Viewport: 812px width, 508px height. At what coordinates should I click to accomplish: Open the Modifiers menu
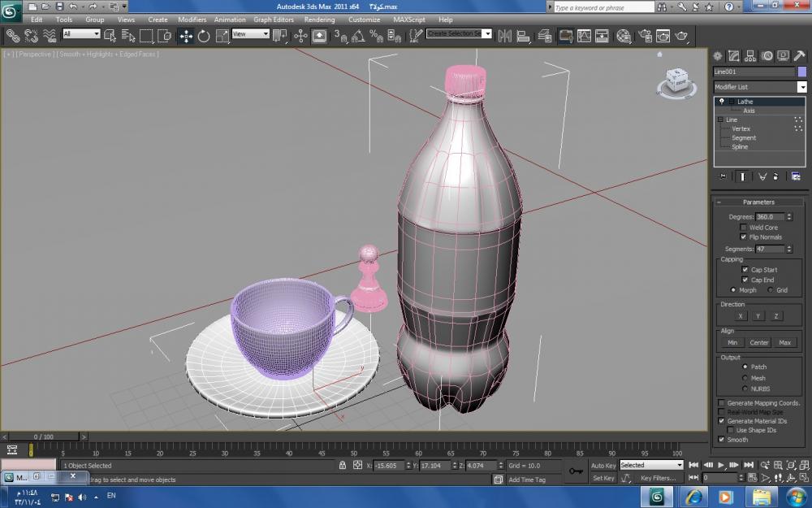pos(192,20)
